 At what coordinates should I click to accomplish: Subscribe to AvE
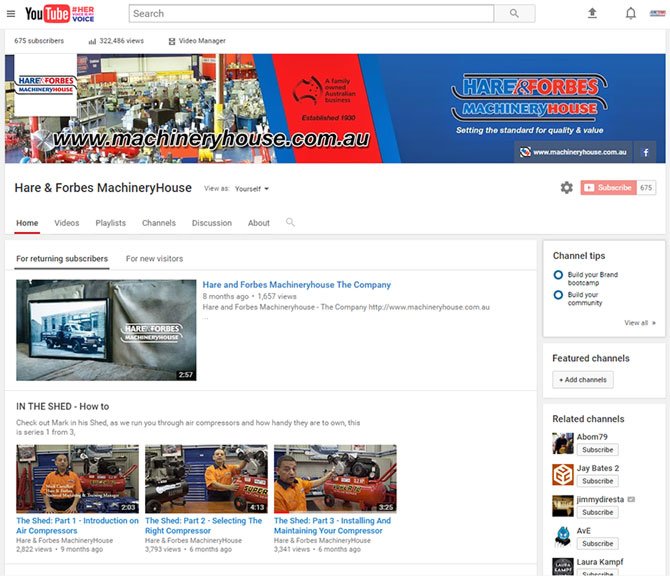point(597,544)
